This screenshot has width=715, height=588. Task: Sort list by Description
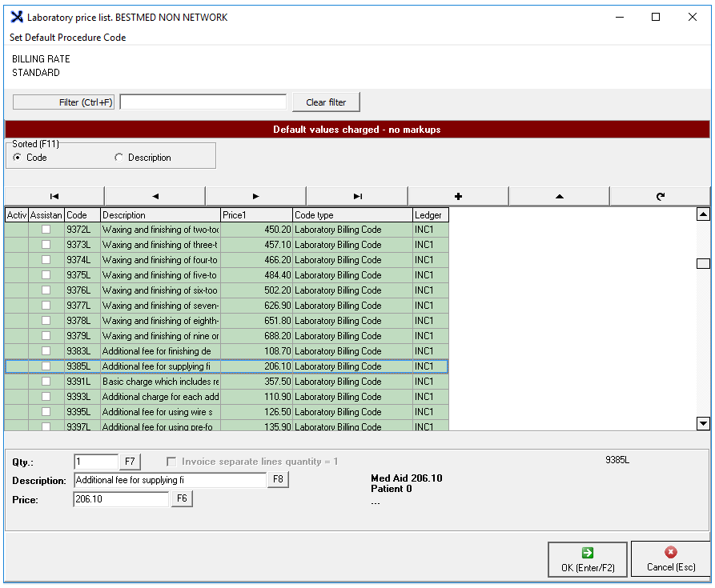click(x=120, y=158)
